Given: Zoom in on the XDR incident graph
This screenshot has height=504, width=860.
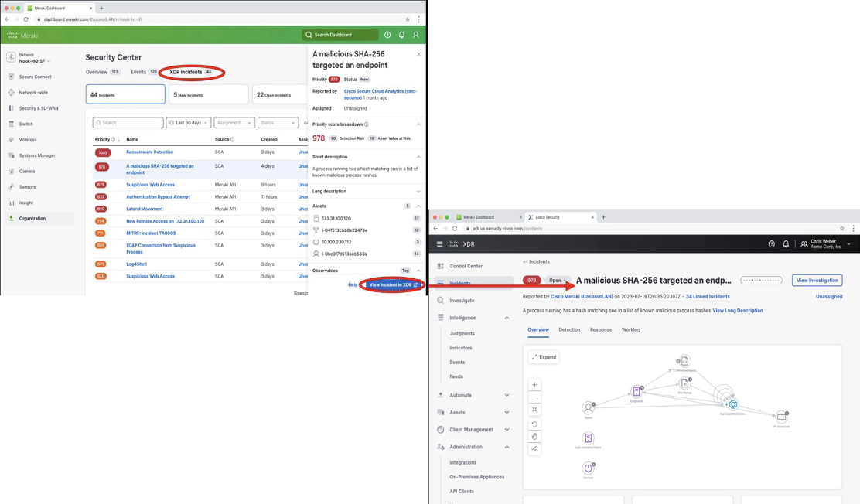Looking at the screenshot, I should pyautogui.click(x=534, y=384).
